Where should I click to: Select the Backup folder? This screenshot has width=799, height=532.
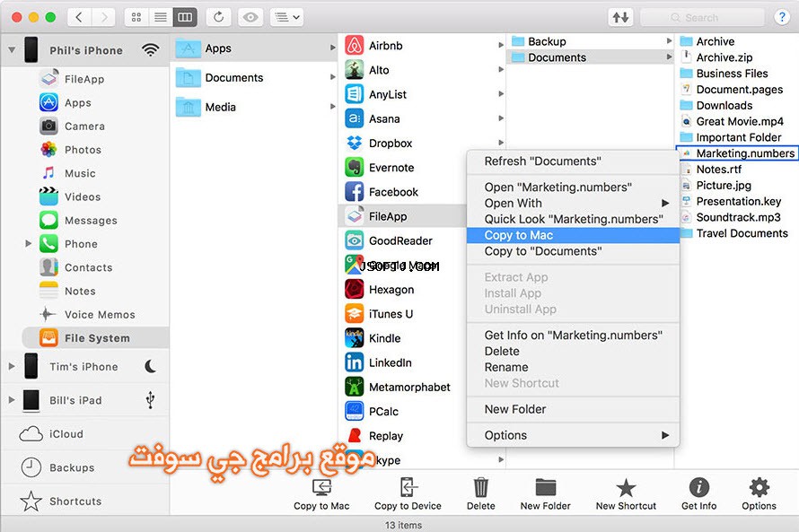click(x=590, y=41)
